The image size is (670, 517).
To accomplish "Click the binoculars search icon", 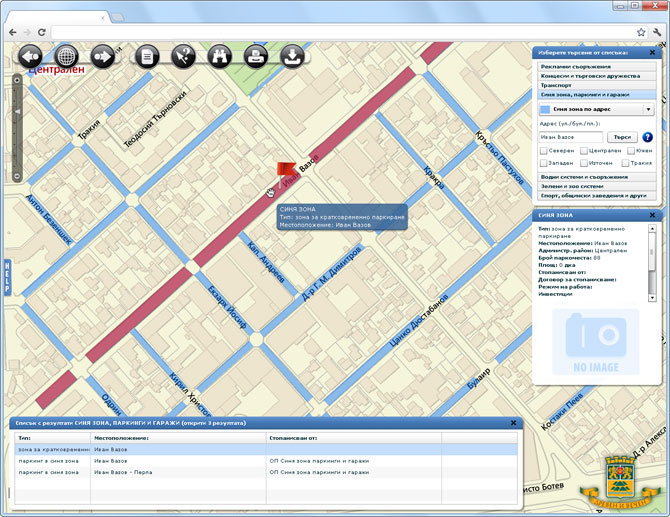I will (x=220, y=56).
